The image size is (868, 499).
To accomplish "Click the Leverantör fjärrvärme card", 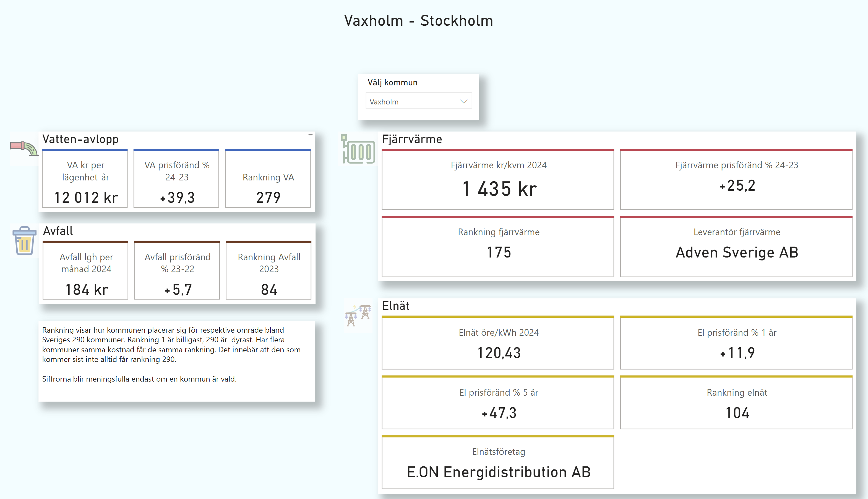I will point(736,247).
